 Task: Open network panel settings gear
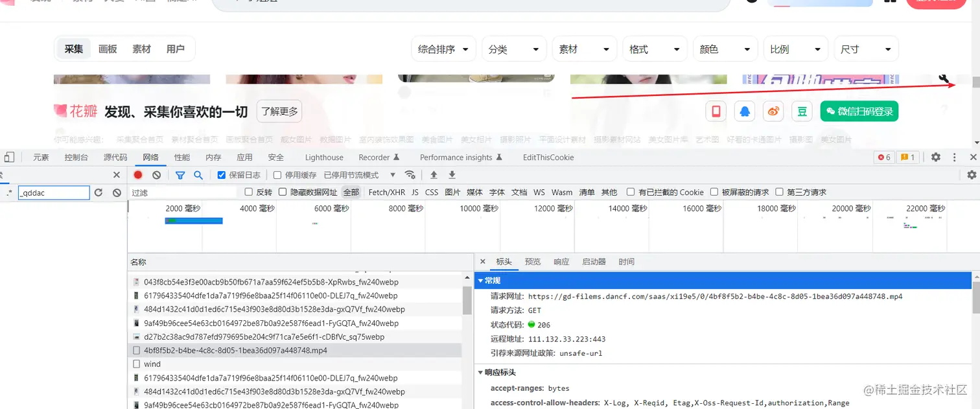click(x=972, y=175)
